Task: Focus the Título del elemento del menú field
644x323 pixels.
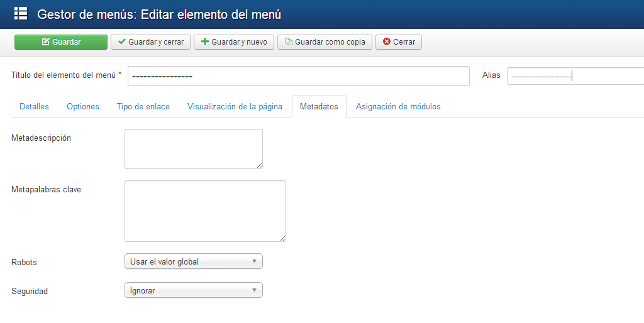Action: click(298, 76)
